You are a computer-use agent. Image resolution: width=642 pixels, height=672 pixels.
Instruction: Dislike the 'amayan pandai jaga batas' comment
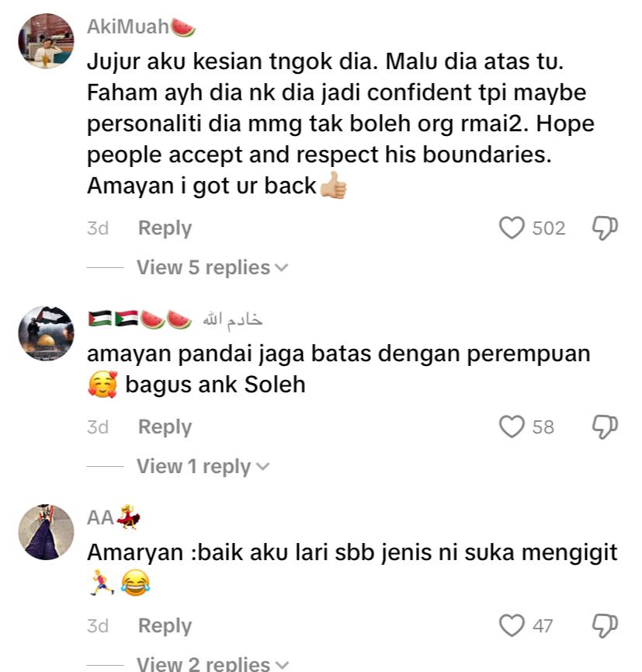[605, 427]
